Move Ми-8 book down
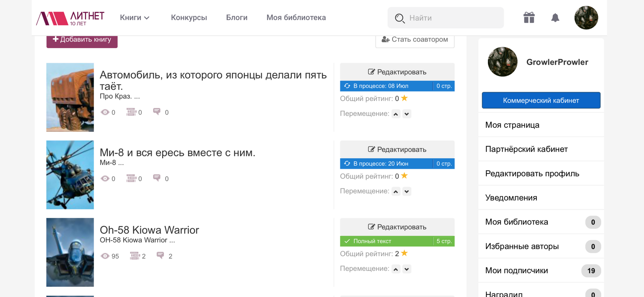Image resolution: width=644 pixels, height=297 pixels. [407, 192]
